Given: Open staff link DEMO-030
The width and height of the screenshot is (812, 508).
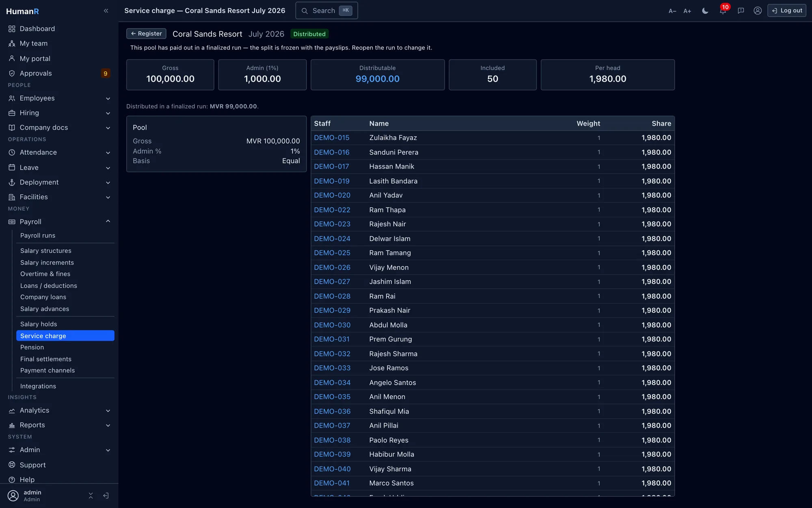Looking at the screenshot, I should tap(332, 325).
